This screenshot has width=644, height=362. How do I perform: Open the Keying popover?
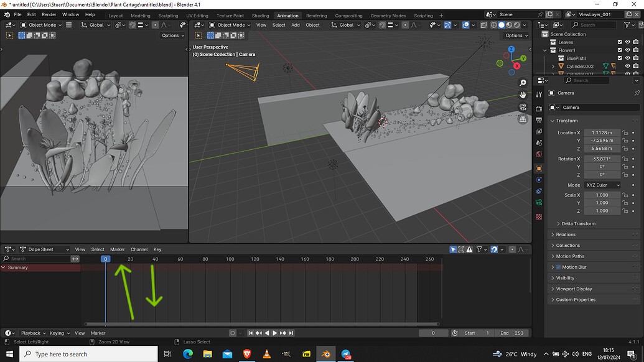[x=60, y=333]
